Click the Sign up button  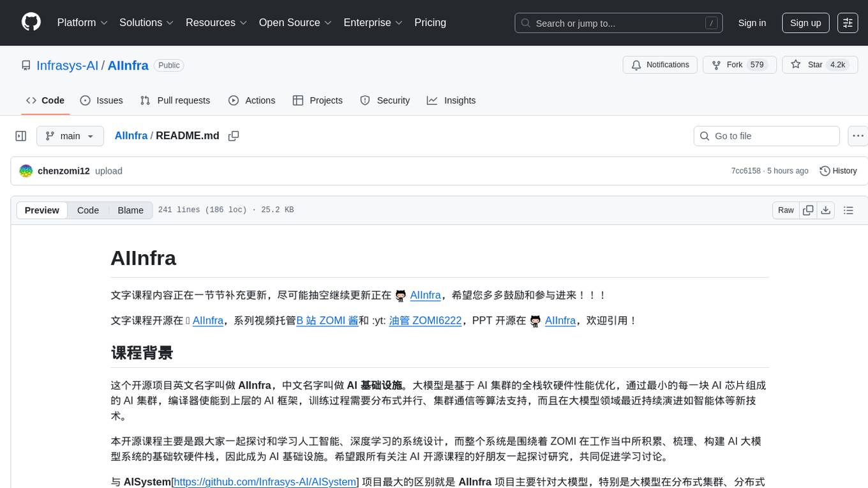point(805,23)
